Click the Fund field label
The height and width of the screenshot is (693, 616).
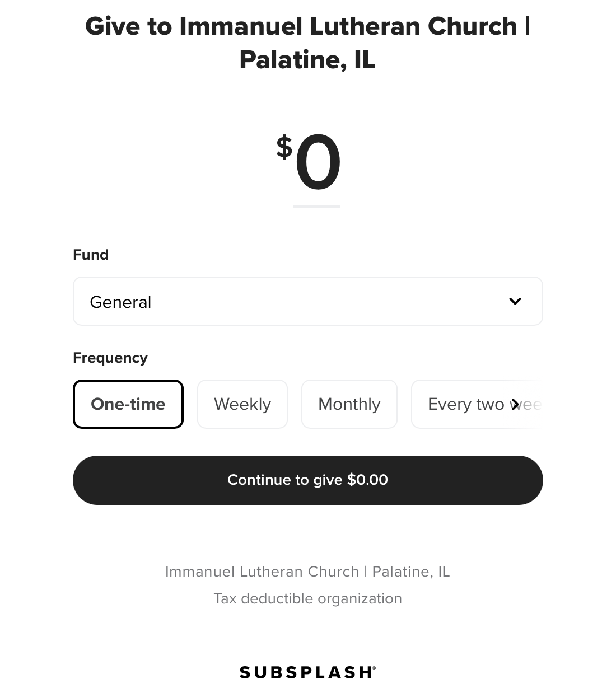[x=91, y=255]
